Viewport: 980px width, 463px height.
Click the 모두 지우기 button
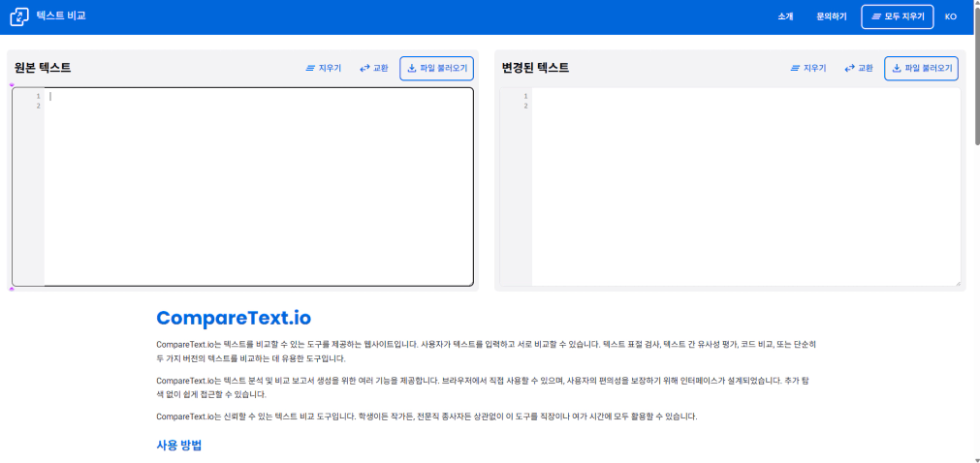[898, 16]
